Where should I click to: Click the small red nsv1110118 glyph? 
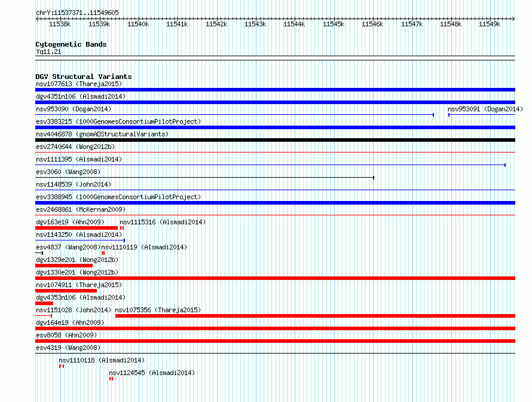(x=62, y=366)
